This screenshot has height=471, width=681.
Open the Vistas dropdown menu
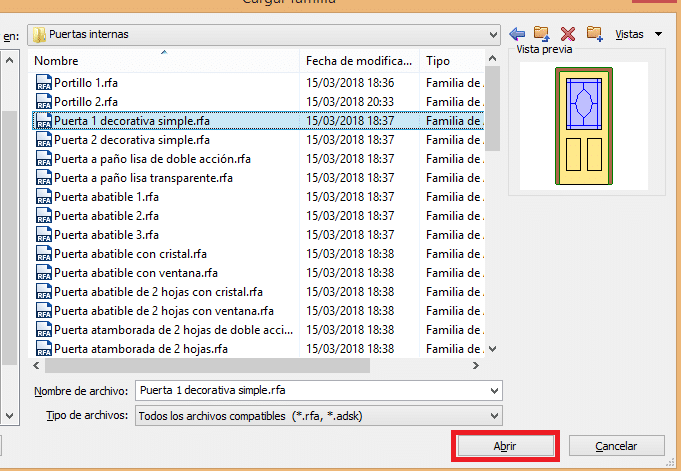636,34
